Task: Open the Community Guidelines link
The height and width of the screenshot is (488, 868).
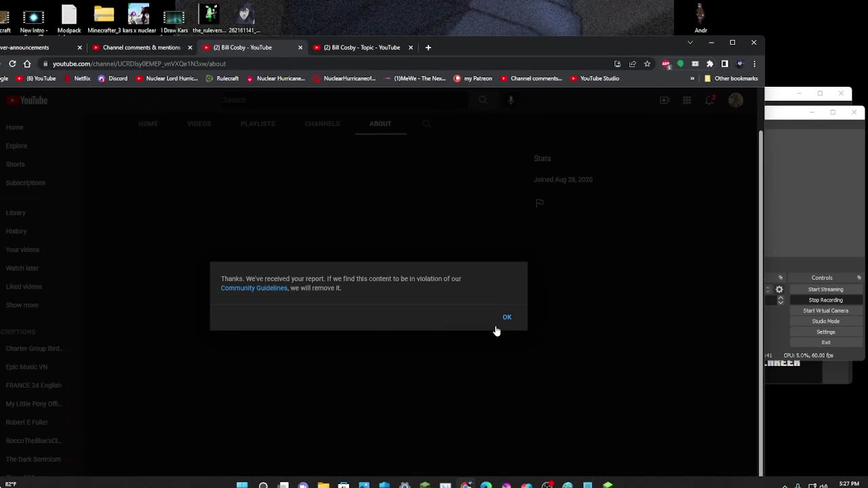Action: point(254,288)
